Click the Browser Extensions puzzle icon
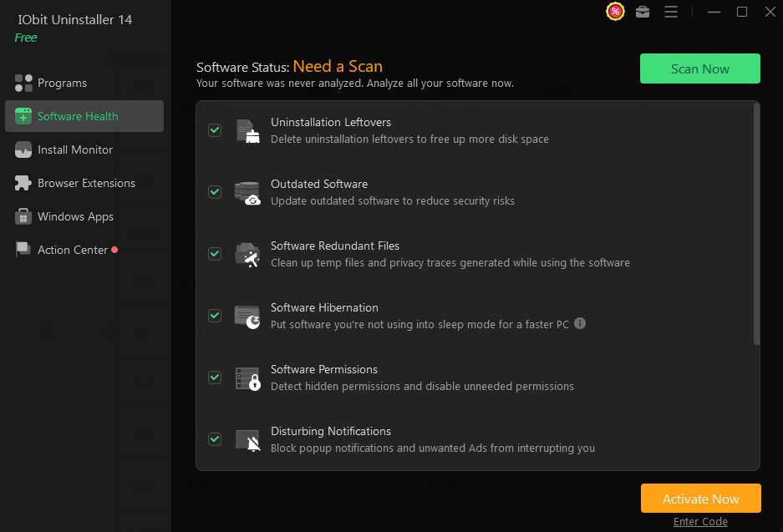The width and height of the screenshot is (783, 532). [23, 183]
